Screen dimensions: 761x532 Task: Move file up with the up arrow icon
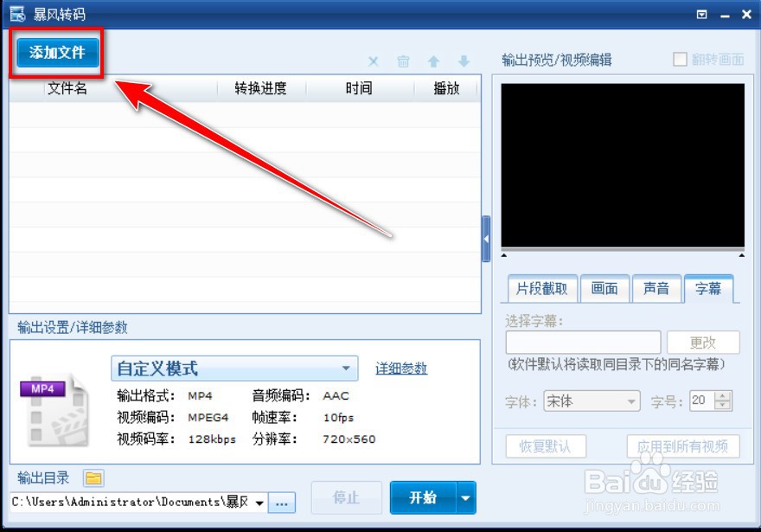(x=433, y=61)
